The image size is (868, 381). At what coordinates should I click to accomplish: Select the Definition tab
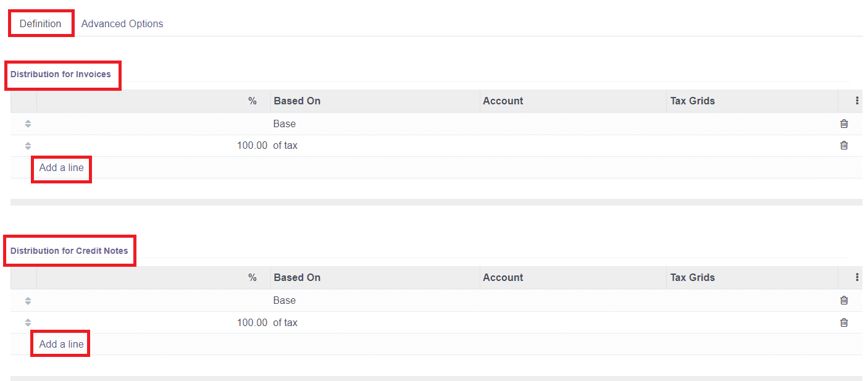40,23
